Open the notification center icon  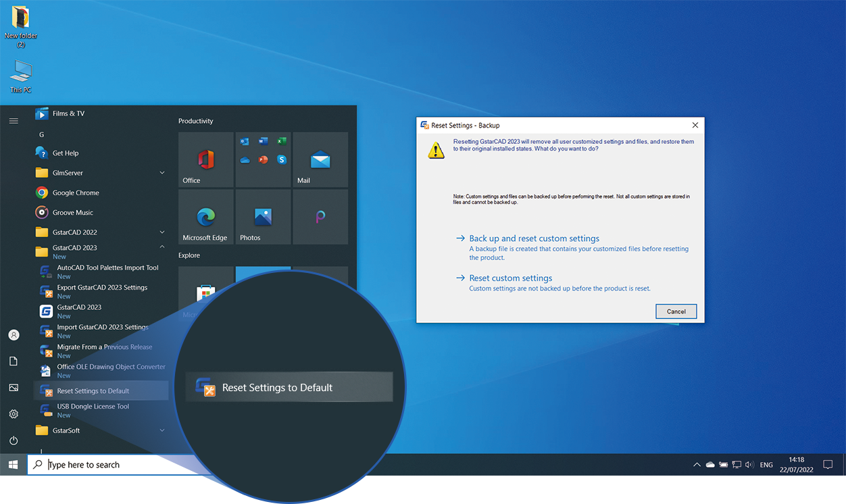click(x=828, y=465)
